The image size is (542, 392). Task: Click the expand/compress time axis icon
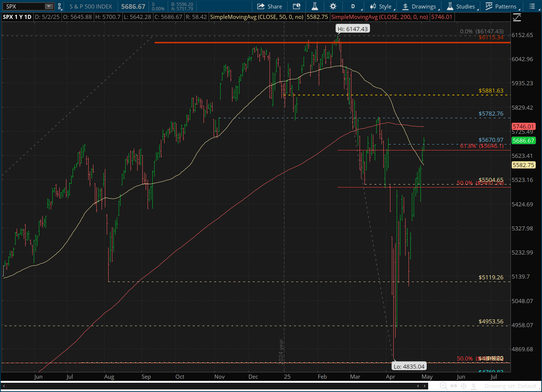454,386
